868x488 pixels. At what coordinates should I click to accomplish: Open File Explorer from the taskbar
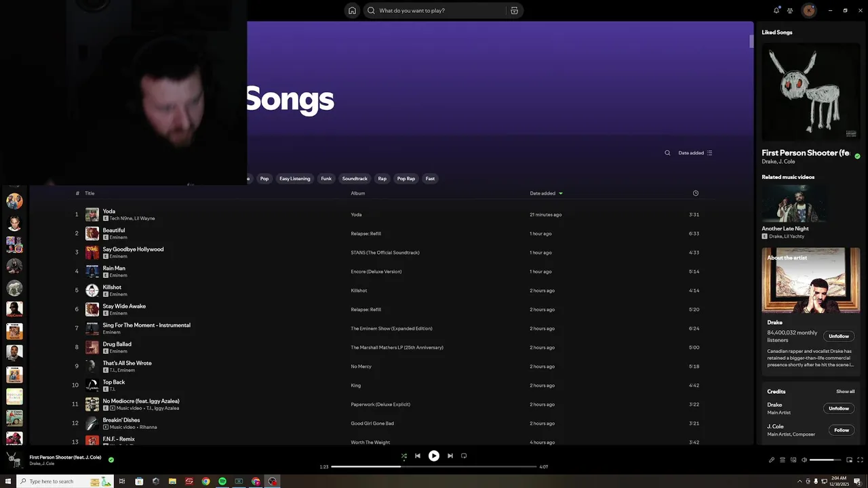click(x=172, y=481)
